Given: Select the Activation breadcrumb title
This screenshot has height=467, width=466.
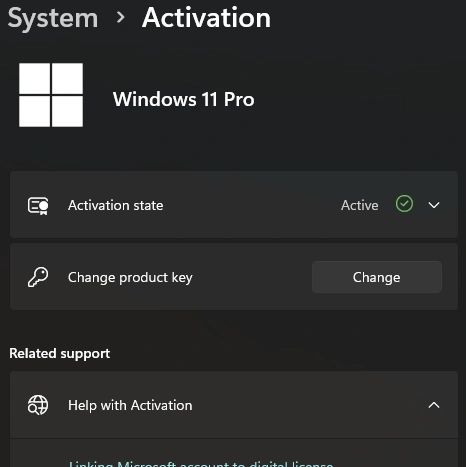Looking at the screenshot, I should 206,17.
